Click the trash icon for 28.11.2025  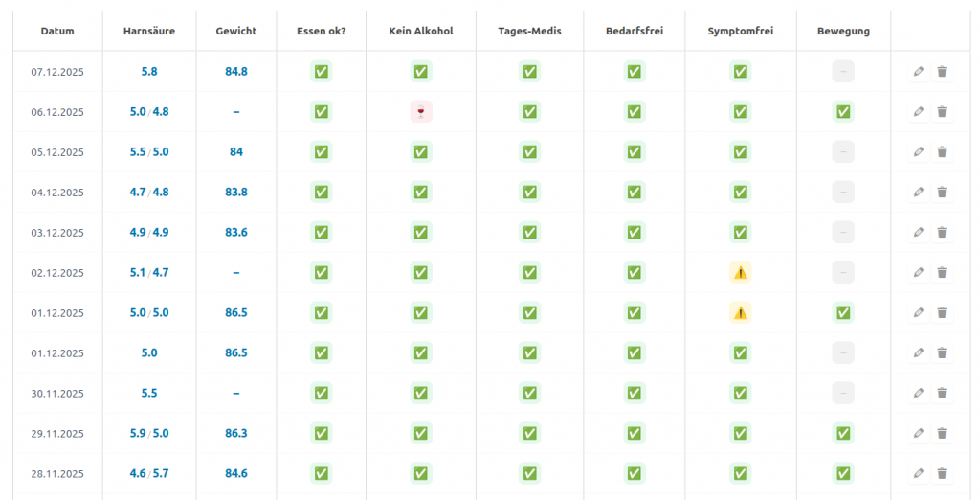click(x=942, y=473)
